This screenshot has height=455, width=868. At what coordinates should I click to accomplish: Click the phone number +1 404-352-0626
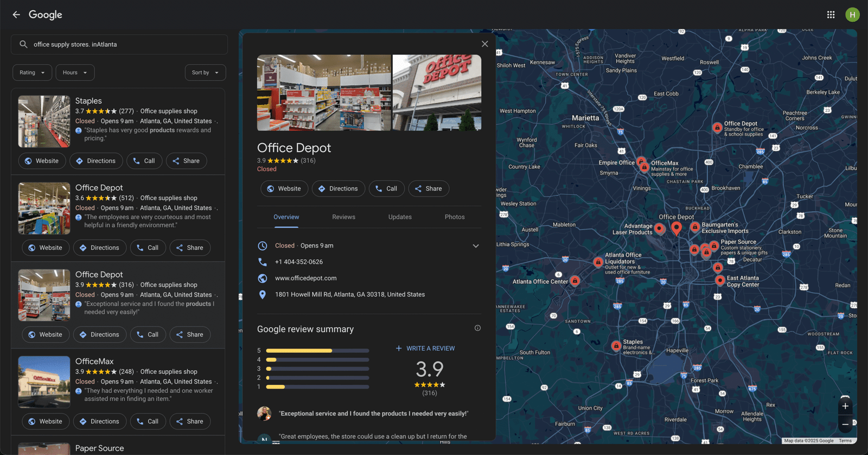pos(299,262)
